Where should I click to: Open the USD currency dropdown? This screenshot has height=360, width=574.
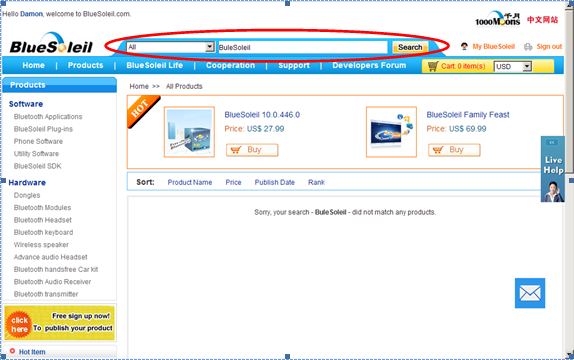coord(512,66)
